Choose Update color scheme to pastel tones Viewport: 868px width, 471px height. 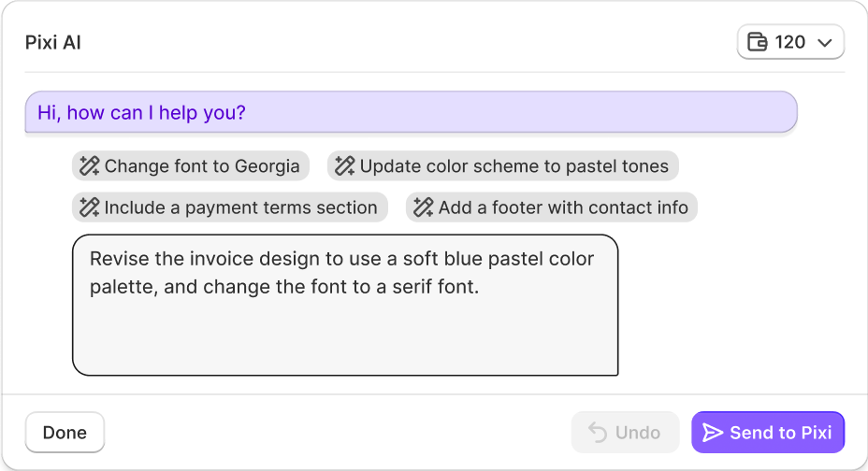click(x=502, y=165)
